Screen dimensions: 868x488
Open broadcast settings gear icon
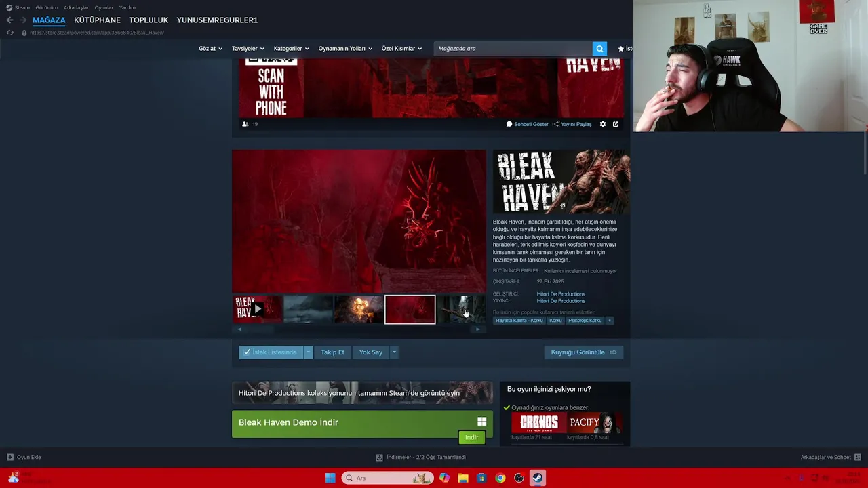[x=602, y=124]
